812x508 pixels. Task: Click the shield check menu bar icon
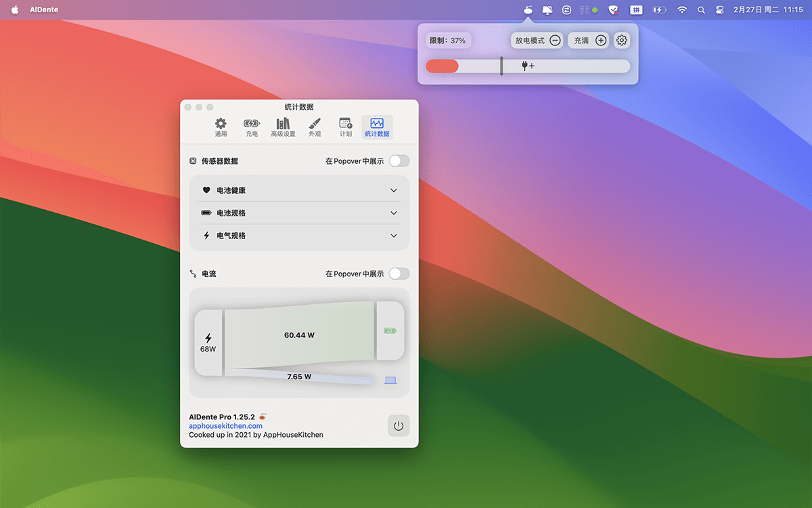click(x=613, y=10)
